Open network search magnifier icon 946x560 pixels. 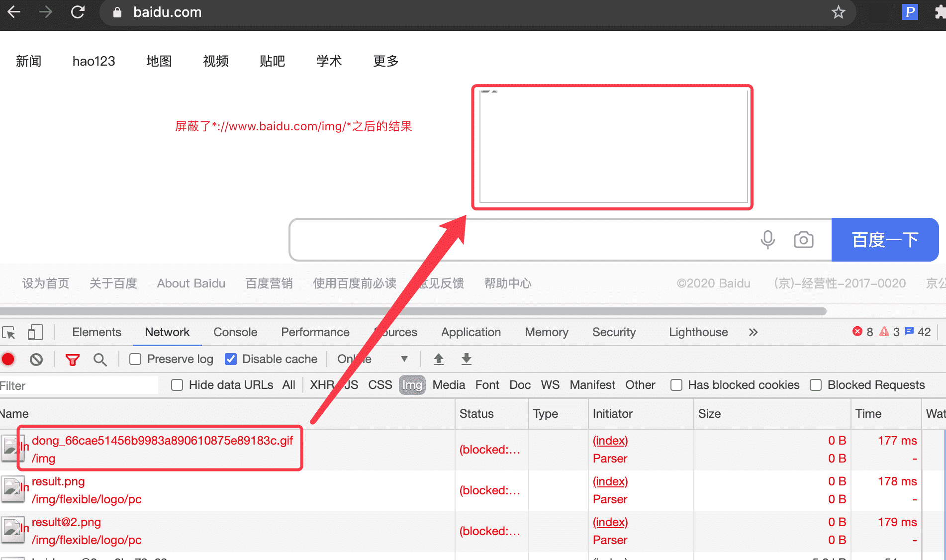point(100,359)
